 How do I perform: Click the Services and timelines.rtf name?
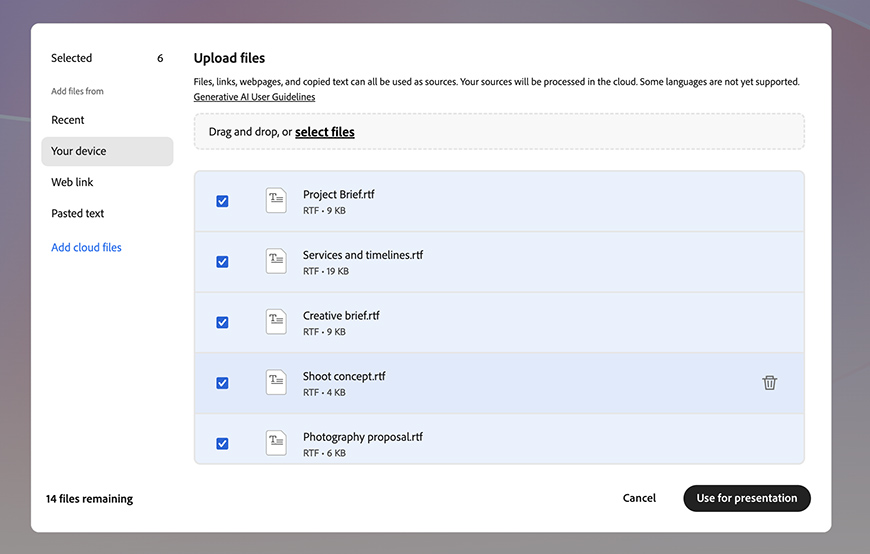tap(363, 255)
